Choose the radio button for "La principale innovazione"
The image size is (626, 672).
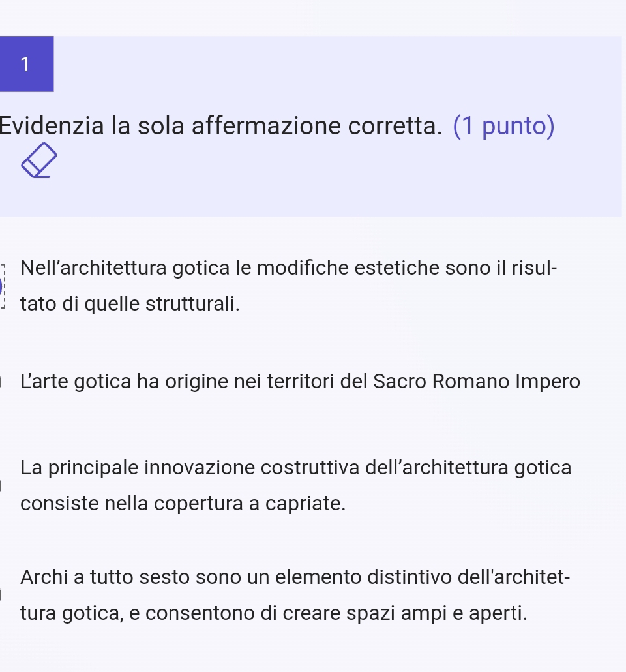pyautogui.click(x=2, y=485)
